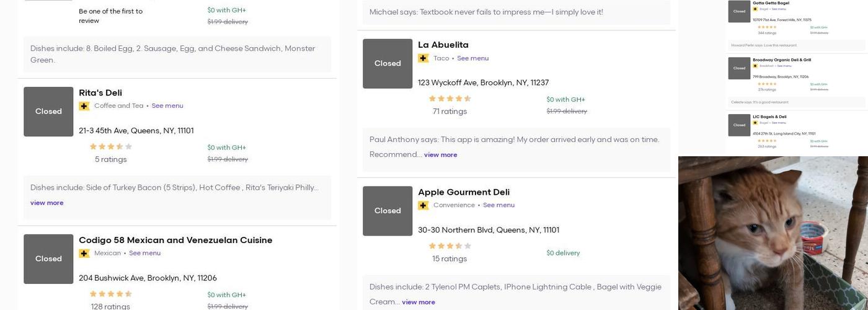Open See menu for Apple Gourment Deli
The width and height of the screenshot is (868, 310).
(x=498, y=205)
